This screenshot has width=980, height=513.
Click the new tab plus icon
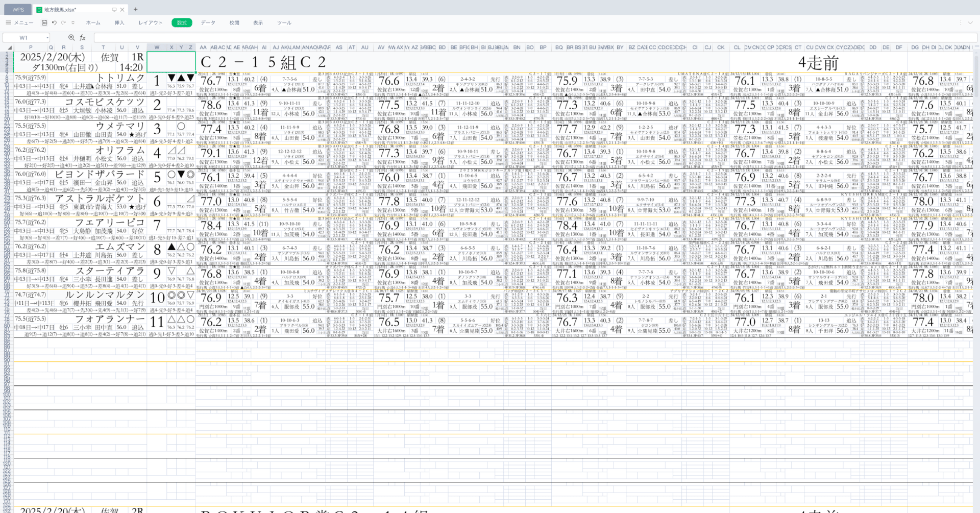[135, 9]
